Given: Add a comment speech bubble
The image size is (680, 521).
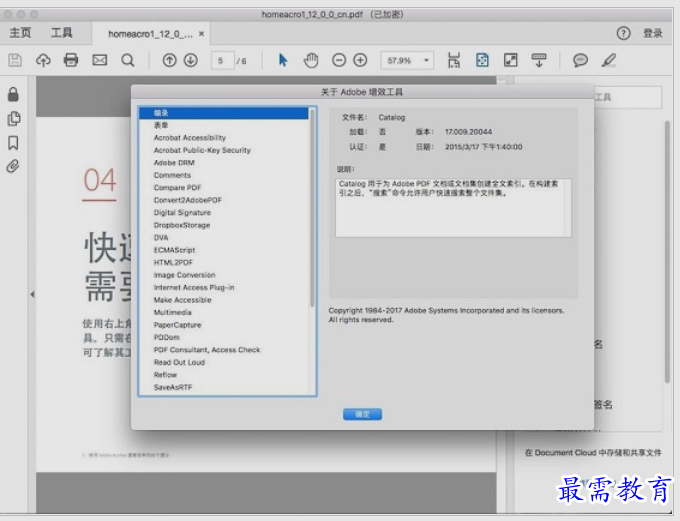Looking at the screenshot, I should coord(580,60).
